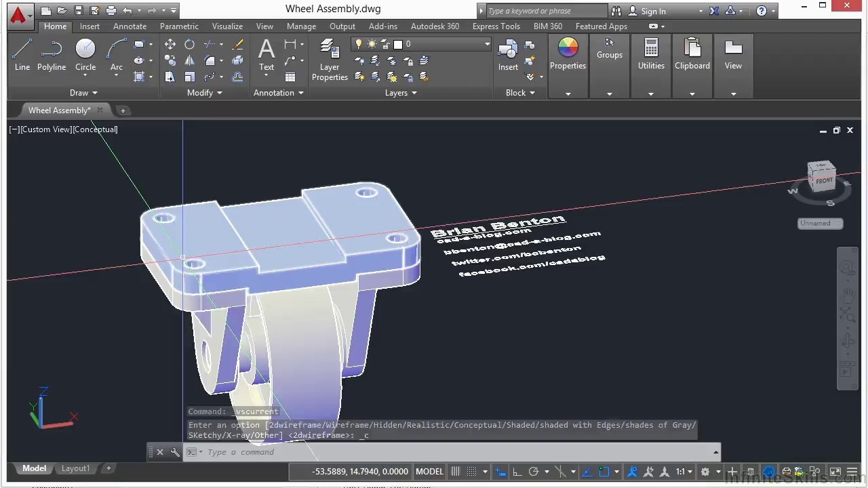Viewport: 868px width, 488px height.
Task: Open the Unnamed UCS dropdown
Action: [821, 223]
